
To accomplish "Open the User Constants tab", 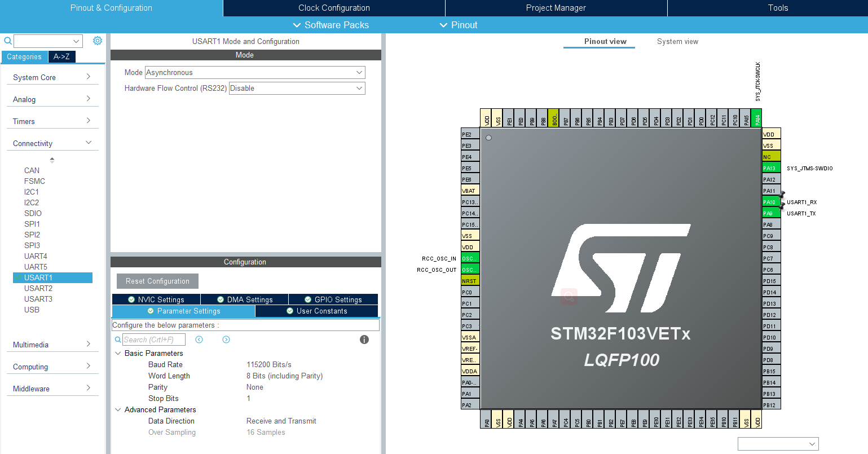I will click(x=316, y=311).
